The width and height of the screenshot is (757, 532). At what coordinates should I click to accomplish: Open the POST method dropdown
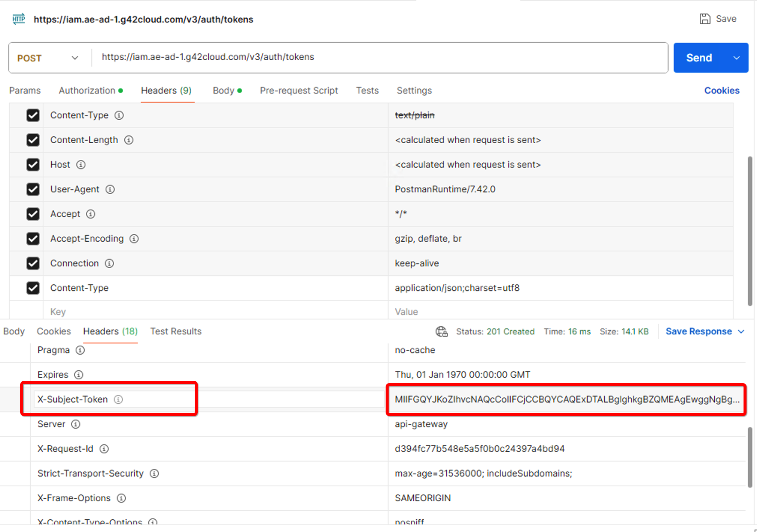[x=49, y=58]
